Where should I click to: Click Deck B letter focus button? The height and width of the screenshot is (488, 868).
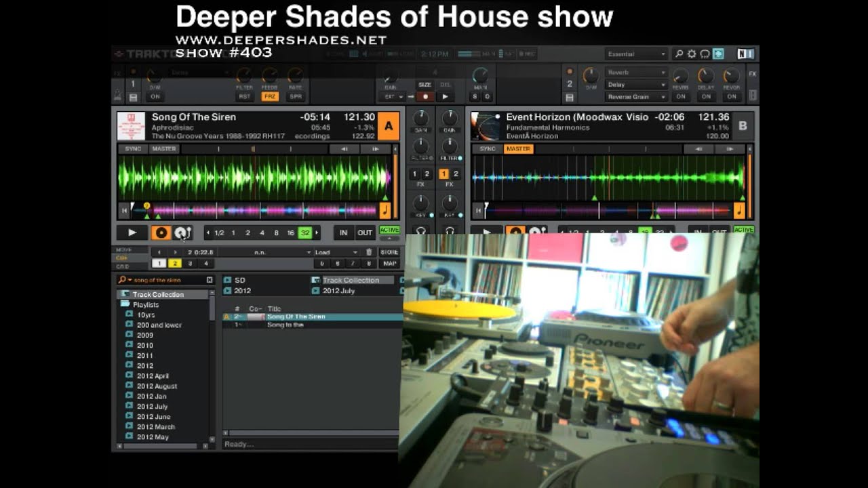tap(743, 126)
